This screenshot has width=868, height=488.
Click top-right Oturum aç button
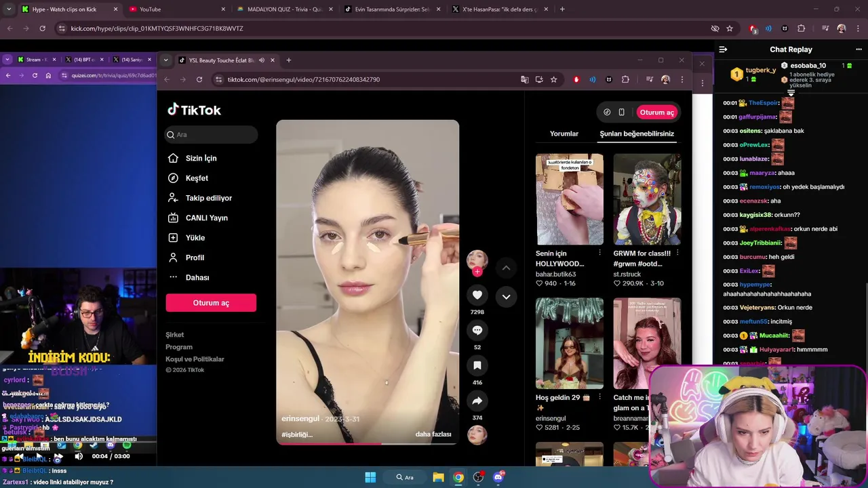[657, 113]
